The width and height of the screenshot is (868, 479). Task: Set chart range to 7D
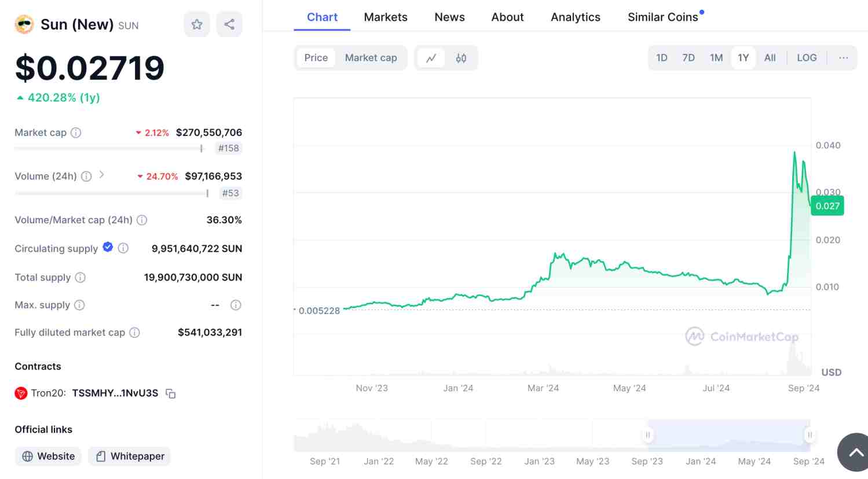pos(688,58)
